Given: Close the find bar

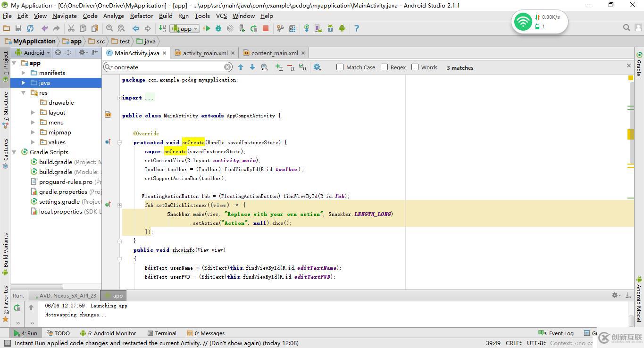Looking at the screenshot, I should (628, 66).
